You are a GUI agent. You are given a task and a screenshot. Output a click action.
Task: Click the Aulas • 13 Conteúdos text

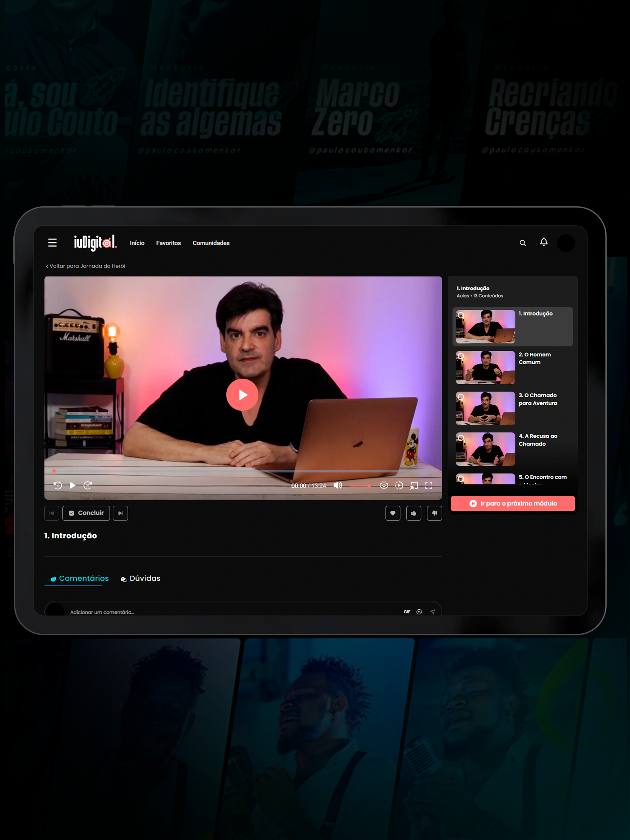tap(480, 296)
